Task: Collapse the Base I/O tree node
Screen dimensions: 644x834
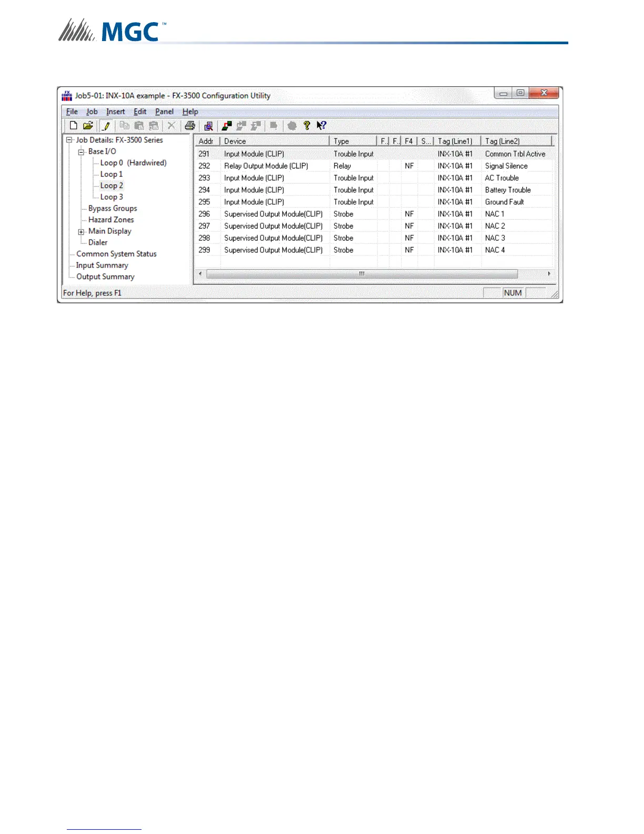Action: click(x=81, y=152)
